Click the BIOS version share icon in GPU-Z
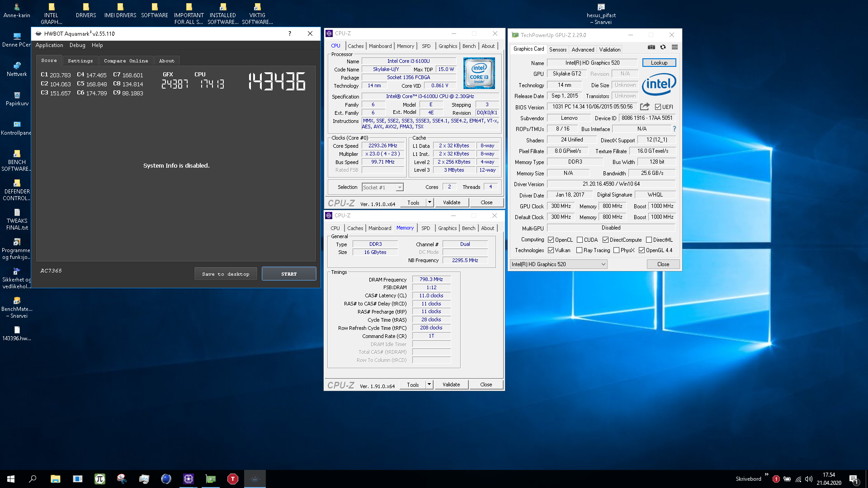Screen dimensions: 868x488 point(645,107)
